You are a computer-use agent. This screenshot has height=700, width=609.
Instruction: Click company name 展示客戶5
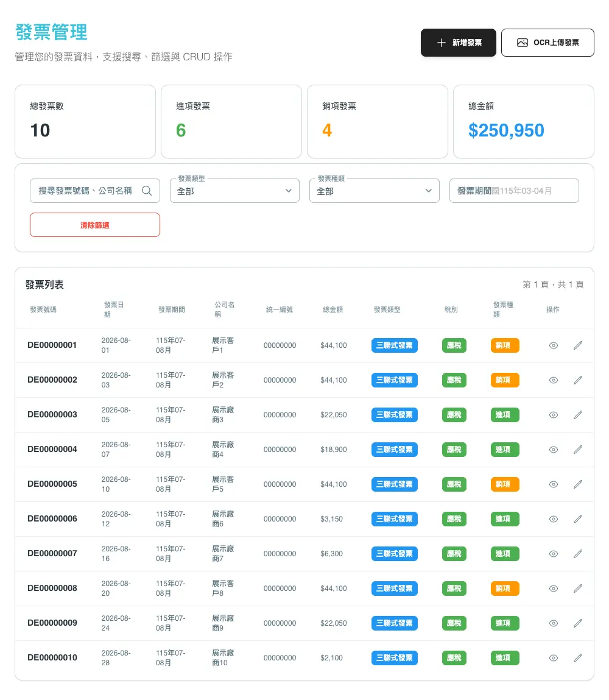click(223, 484)
